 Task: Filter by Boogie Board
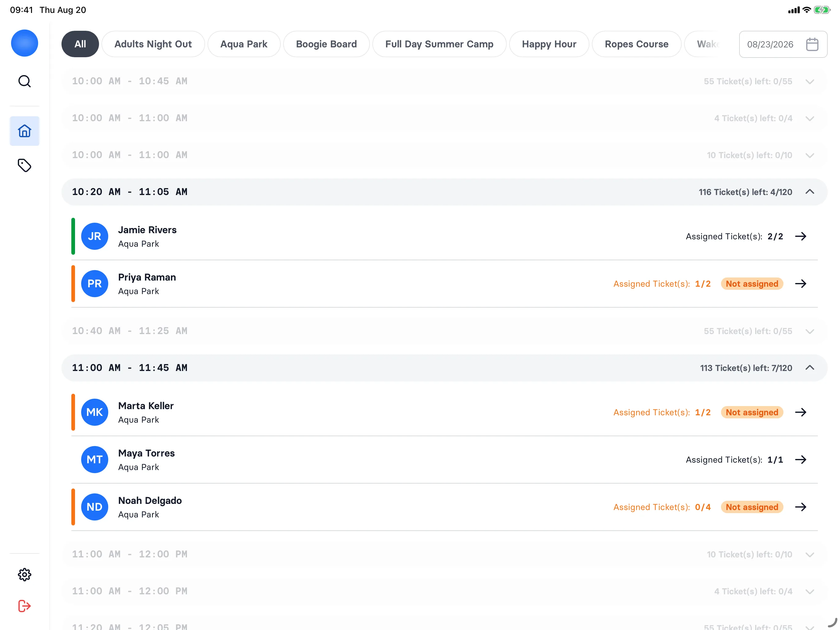point(326,44)
